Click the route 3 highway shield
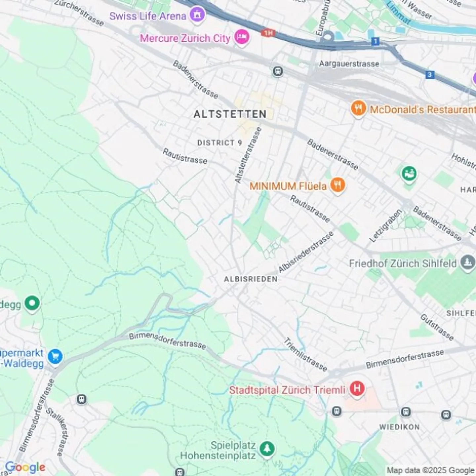 point(429,75)
